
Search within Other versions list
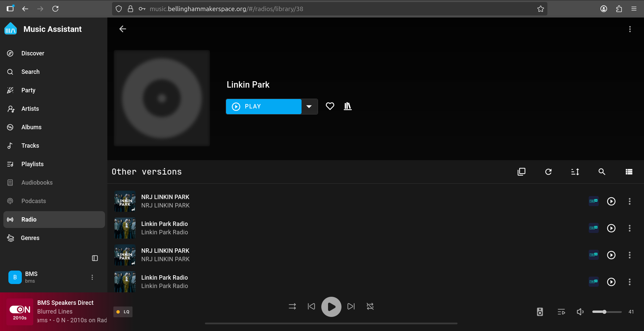point(602,172)
